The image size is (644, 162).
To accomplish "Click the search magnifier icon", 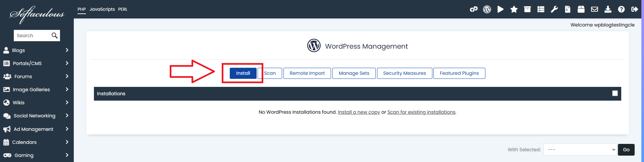I will coord(55,36).
